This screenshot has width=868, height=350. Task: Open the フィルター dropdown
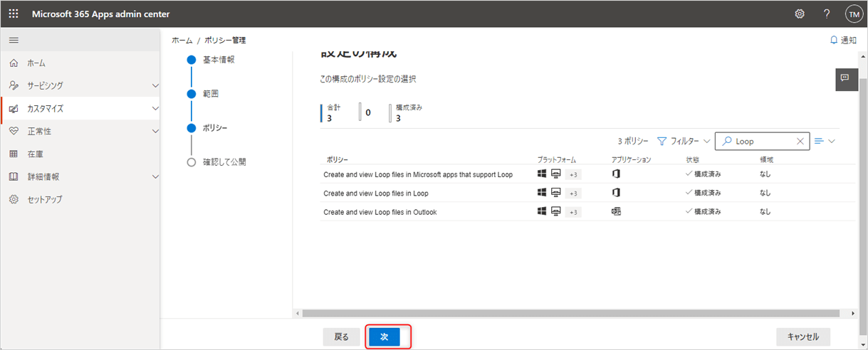[x=683, y=142]
